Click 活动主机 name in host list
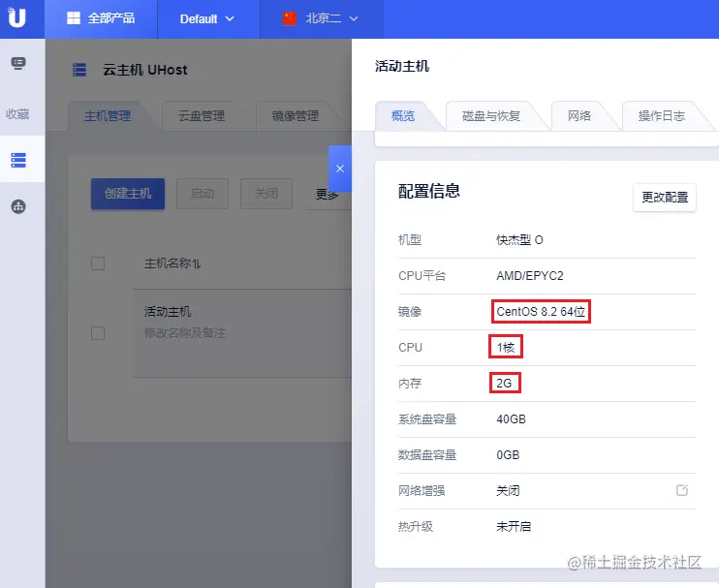This screenshot has height=588, width=719. [x=168, y=312]
